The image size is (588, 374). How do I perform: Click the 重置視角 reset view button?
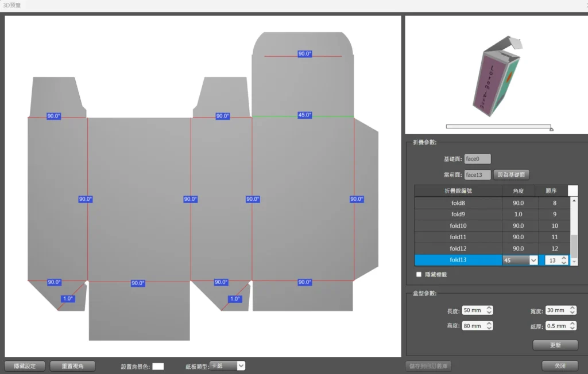pos(72,366)
